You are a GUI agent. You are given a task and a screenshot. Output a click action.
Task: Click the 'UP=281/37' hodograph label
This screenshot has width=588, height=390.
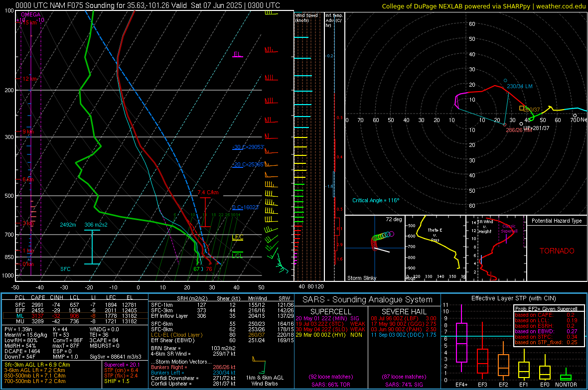tap(536, 128)
